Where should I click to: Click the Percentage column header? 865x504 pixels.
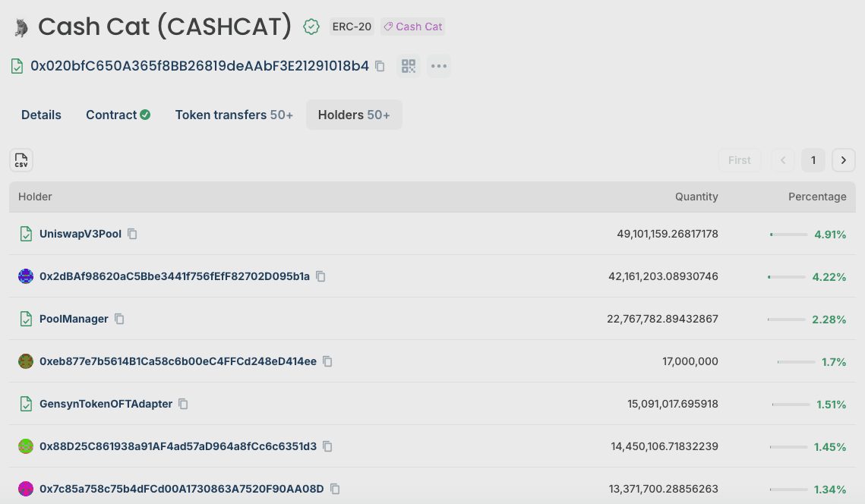point(817,197)
